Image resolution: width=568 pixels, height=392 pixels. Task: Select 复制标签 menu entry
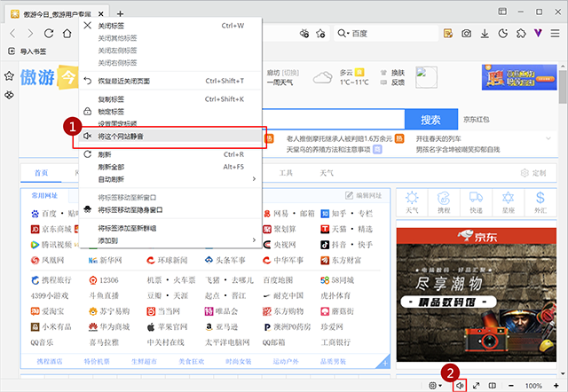point(170,99)
